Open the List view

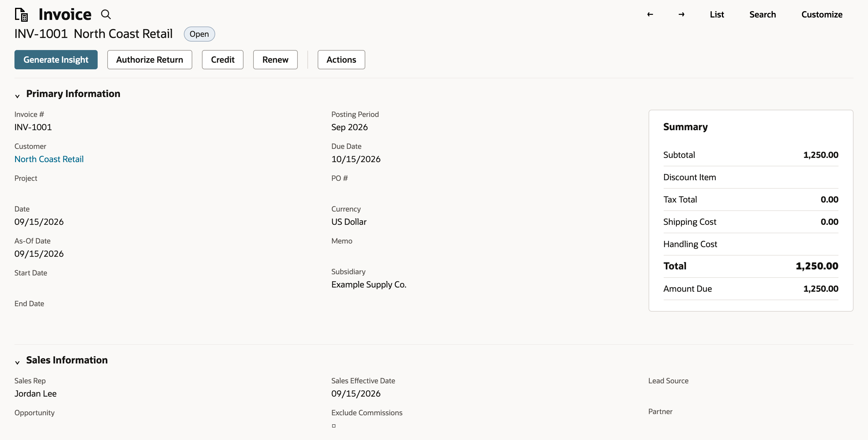(x=717, y=14)
